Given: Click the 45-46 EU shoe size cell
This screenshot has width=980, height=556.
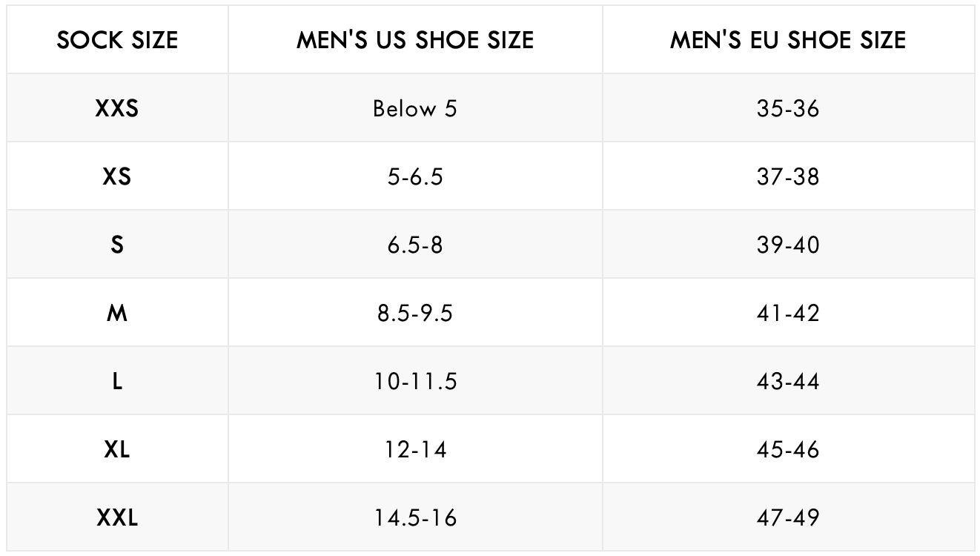Looking at the screenshot, I should pos(788,450).
